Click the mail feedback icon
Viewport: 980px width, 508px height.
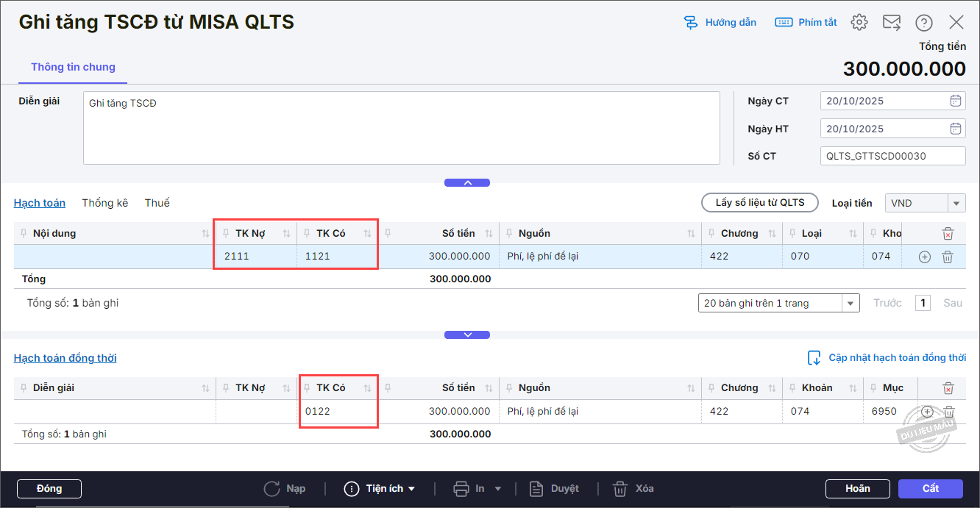click(x=892, y=22)
